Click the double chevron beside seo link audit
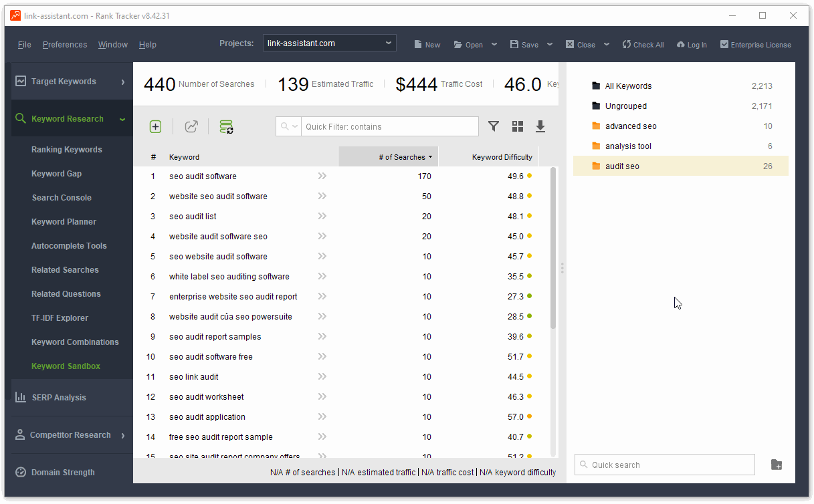Viewport: 814px width, 504px height. (x=322, y=376)
